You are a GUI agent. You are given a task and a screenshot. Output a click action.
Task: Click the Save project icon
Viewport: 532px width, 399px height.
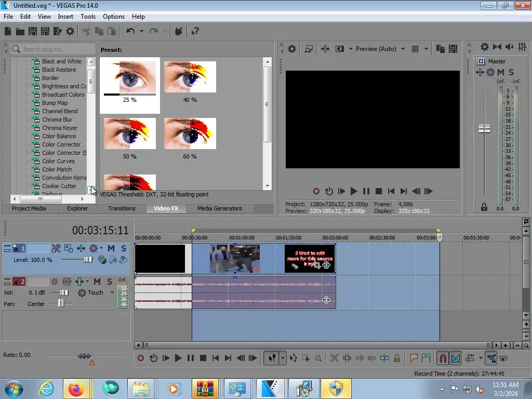pyautogui.click(x=33, y=31)
